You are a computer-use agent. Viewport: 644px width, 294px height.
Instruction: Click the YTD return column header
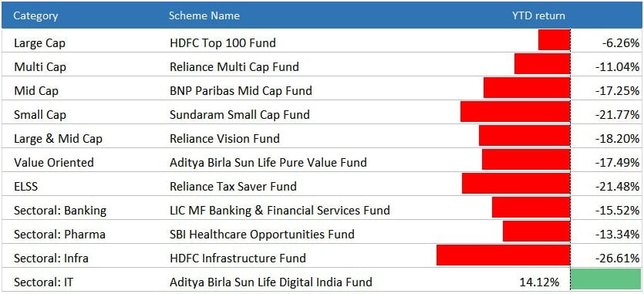(538, 15)
